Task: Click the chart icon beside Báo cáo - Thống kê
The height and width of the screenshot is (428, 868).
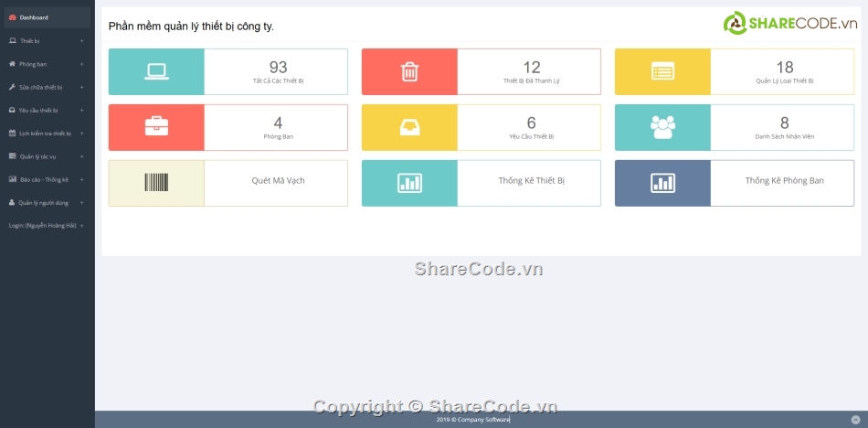Action: [13, 179]
